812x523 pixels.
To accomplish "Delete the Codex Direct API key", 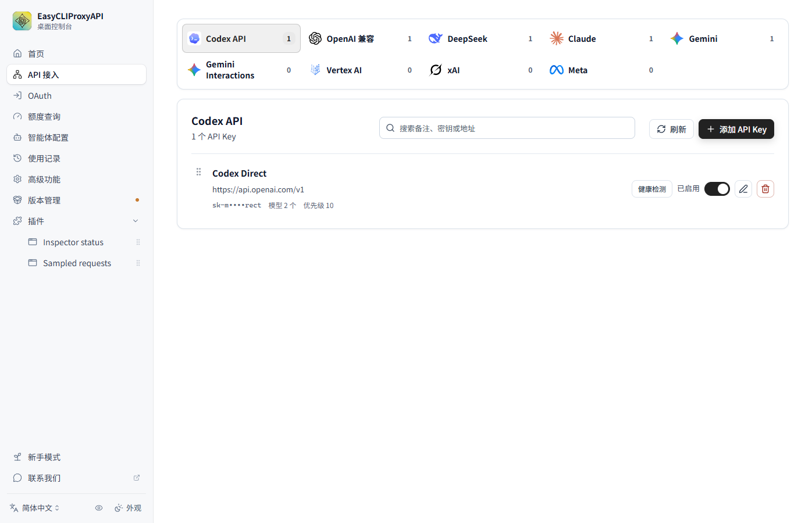I will (x=765, y=189).
